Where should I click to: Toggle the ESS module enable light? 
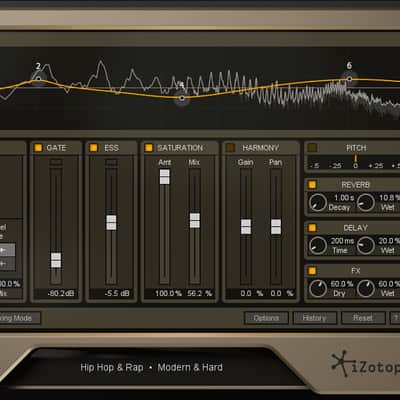click(x=94, y=148)
